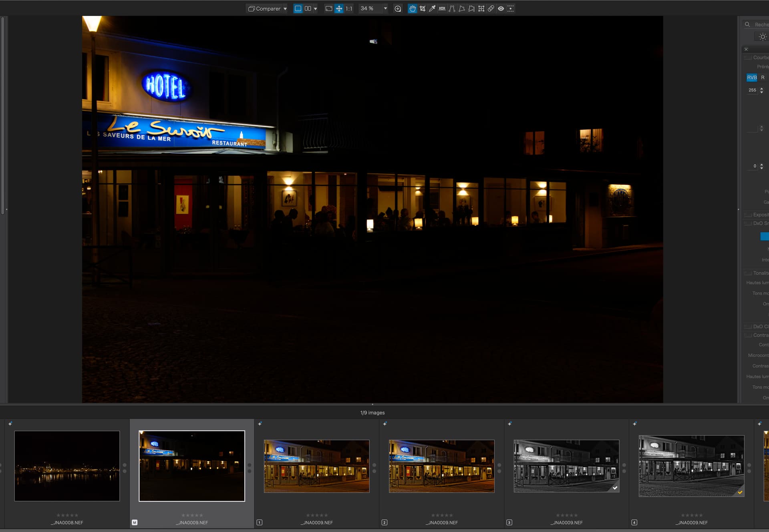
Task: Select virtual copy 1 thumbnail
Action: (316, 466)
